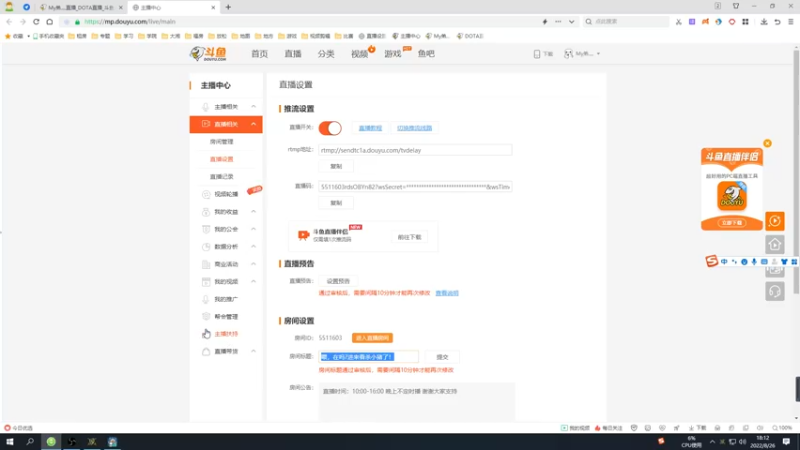Open the 直播教程 link
800x450 pixels.
370,128
